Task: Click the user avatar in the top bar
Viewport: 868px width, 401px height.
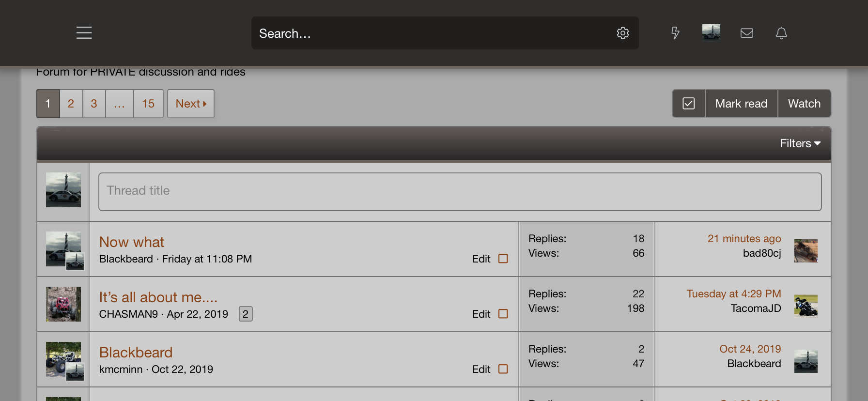Action: click(x=711, y=32)
